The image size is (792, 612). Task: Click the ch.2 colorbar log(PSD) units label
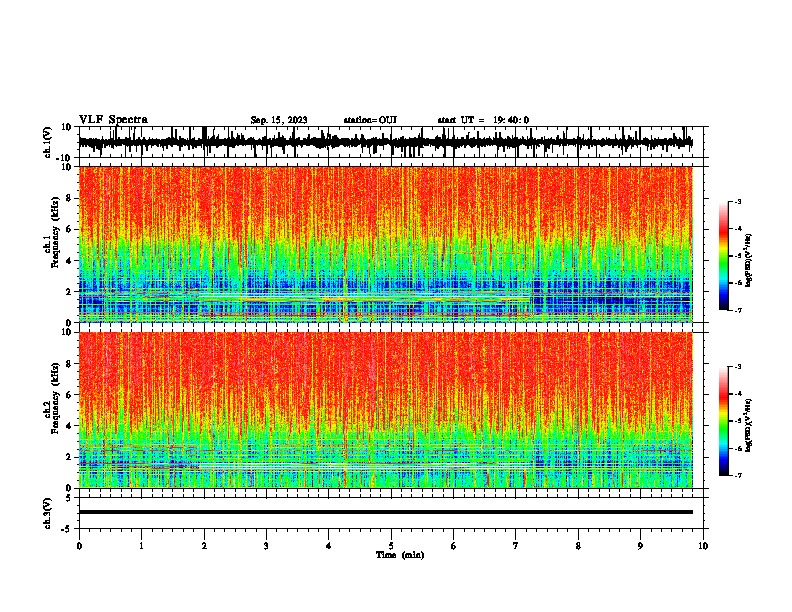(749, 426)
